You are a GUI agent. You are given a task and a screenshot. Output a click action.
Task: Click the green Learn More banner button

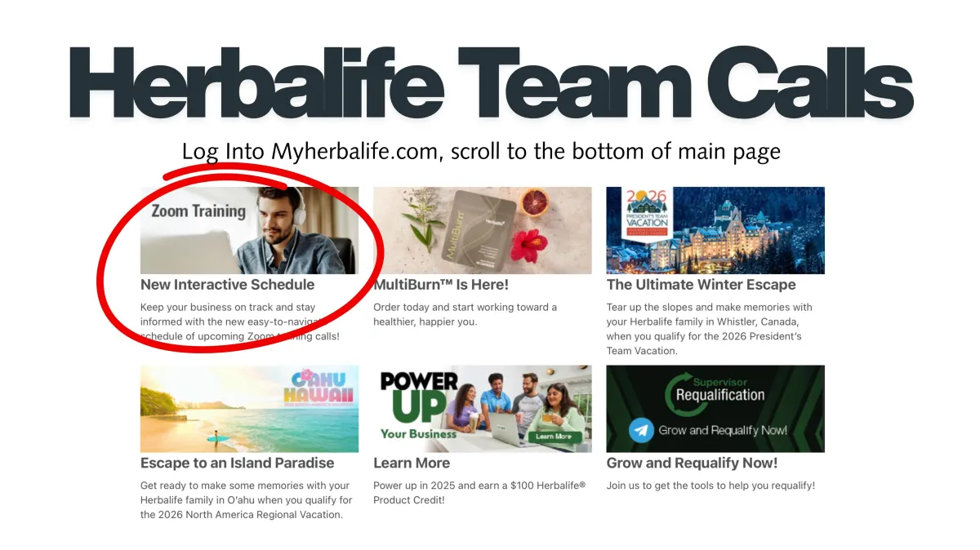[553, 437]
